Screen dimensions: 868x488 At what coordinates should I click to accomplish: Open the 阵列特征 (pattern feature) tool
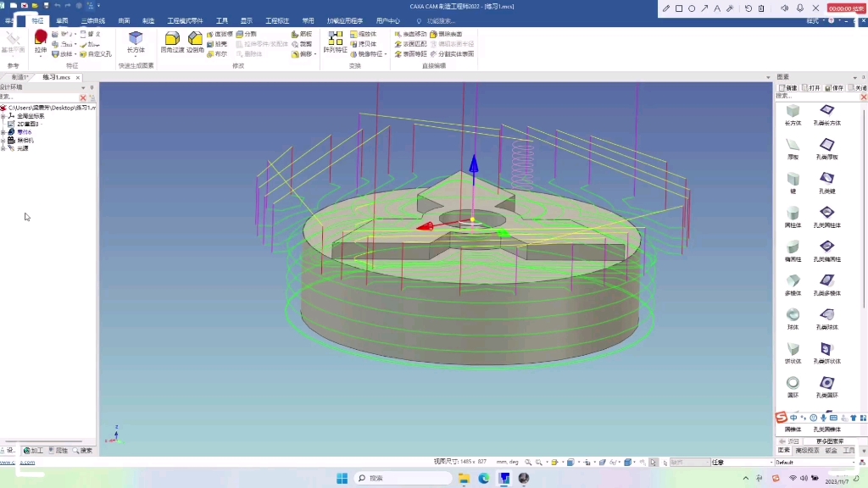point(335,42)
